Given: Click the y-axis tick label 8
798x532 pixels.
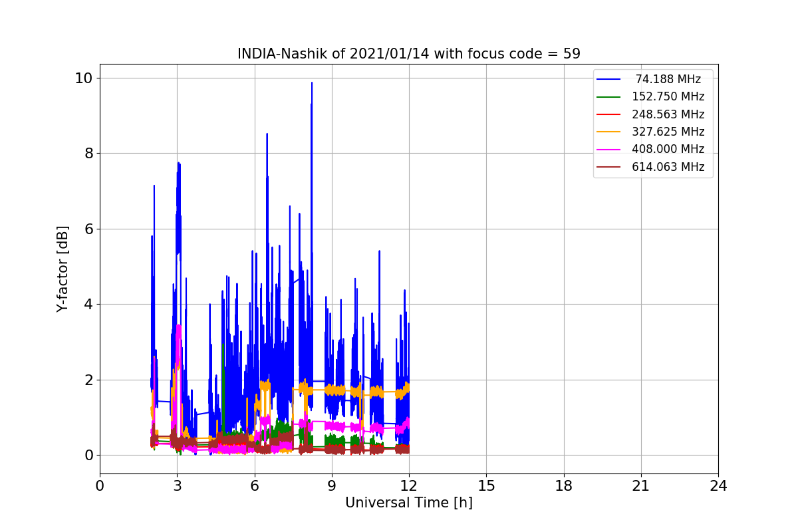Looking at the screenshot, I should [x=88, y=154].
